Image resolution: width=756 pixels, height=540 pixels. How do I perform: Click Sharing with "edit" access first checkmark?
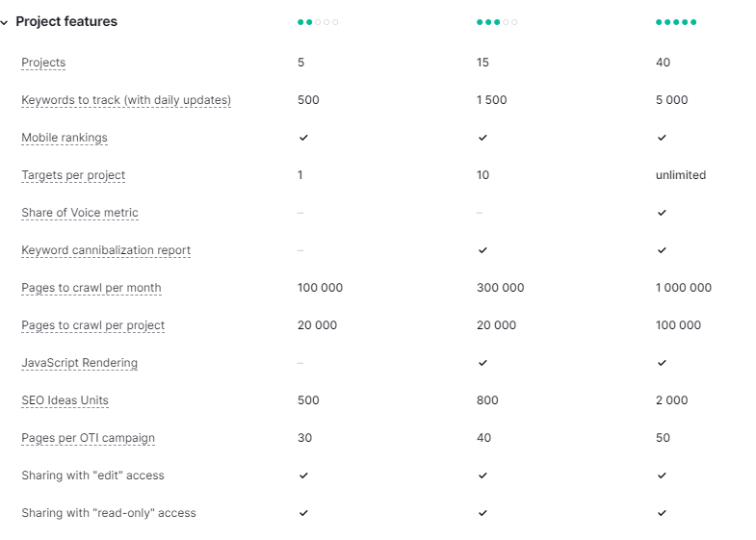coord(303,476)
